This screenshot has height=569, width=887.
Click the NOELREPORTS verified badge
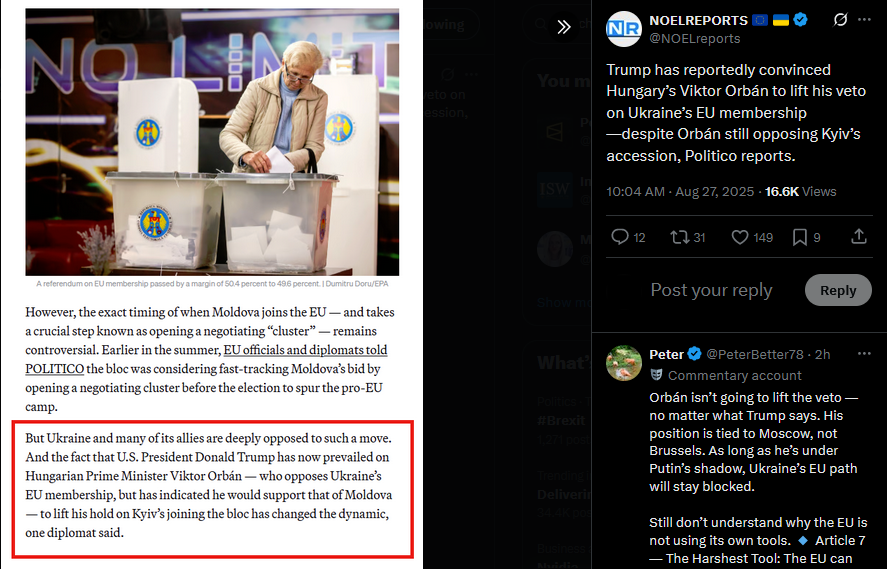click(x=800, y=20)
